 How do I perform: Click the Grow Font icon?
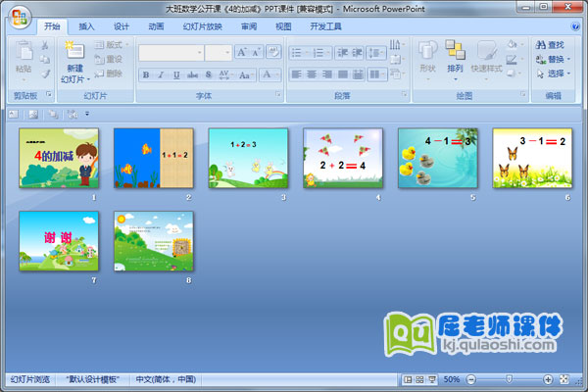[x=242, y=52]
